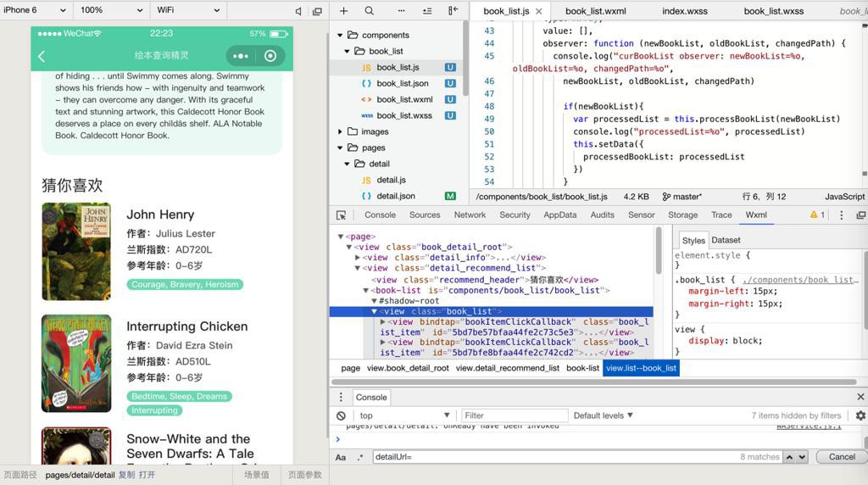
Task: Close the console drawer with X
Action: point(860,397)
